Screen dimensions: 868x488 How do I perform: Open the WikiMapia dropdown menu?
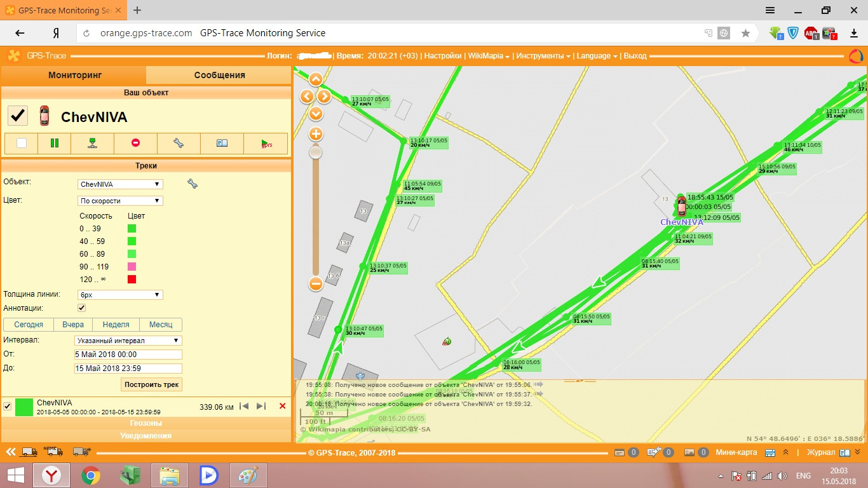[x=489, y=56]
